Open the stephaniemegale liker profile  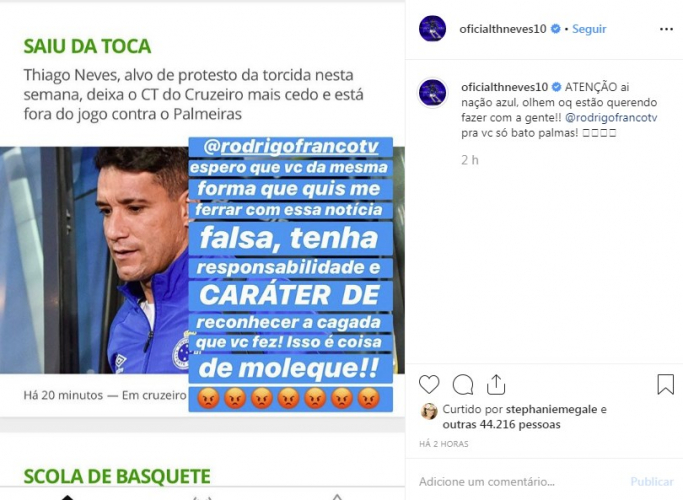551,409
